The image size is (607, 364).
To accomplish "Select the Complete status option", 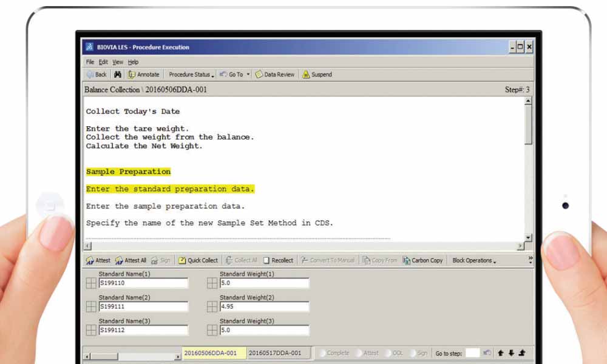I will [334, 353].
